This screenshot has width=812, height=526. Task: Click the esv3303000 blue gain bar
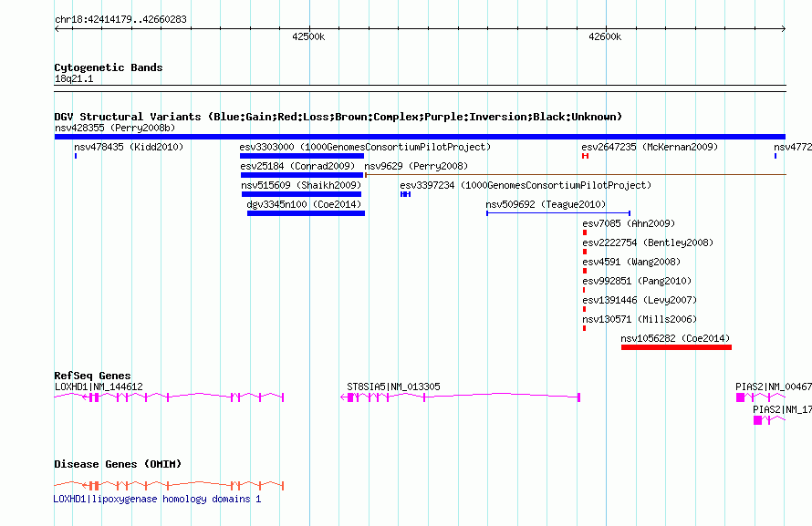tap(302, 156)
